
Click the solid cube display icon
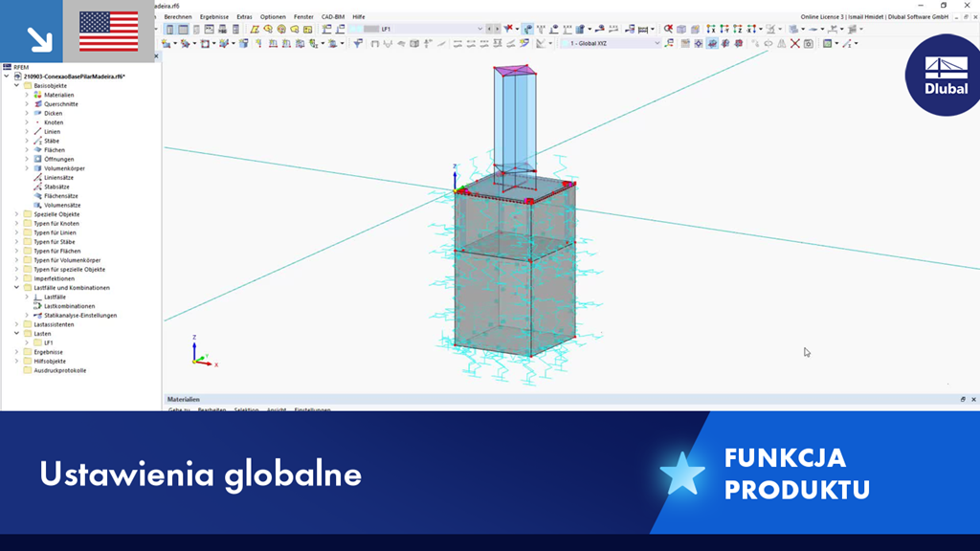coord(681,29)
